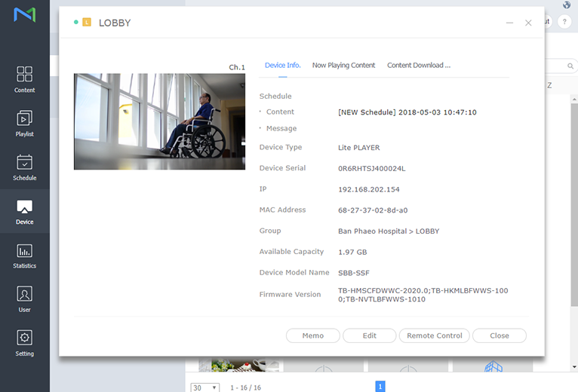
Task: Open the Statistics section
Action: point(24,256)
